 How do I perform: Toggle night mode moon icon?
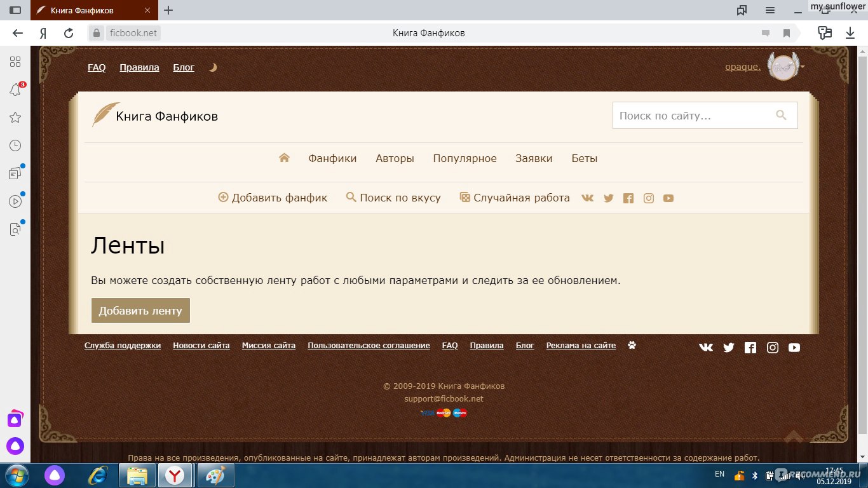[x=213, y=67]
